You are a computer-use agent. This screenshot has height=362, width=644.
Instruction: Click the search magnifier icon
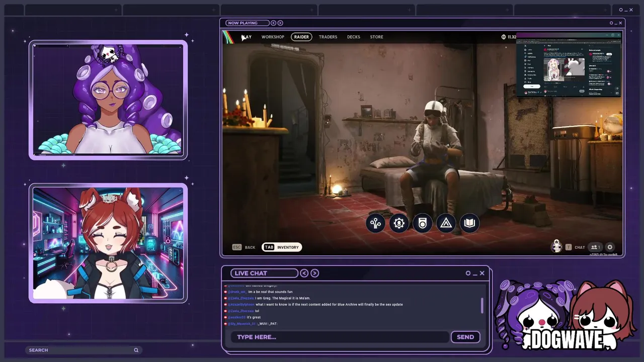tap(136, 350)
